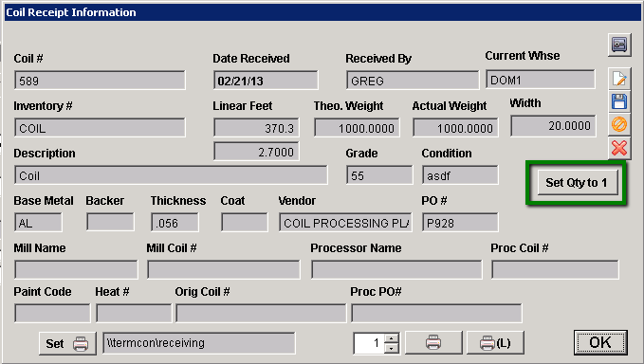Click the Received By field GREG
Image resolution: width=644 pixels, height=364 pixels.
pos(413,81)
